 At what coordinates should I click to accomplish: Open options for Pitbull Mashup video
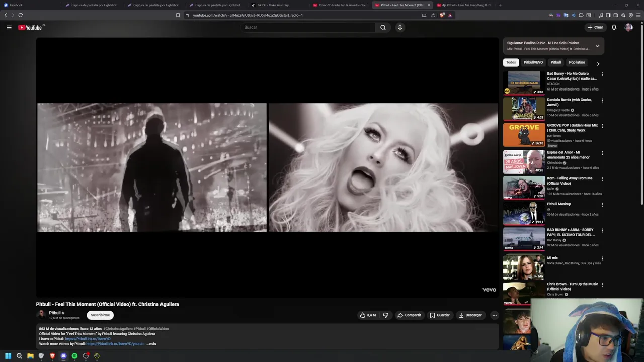(602, 205)
